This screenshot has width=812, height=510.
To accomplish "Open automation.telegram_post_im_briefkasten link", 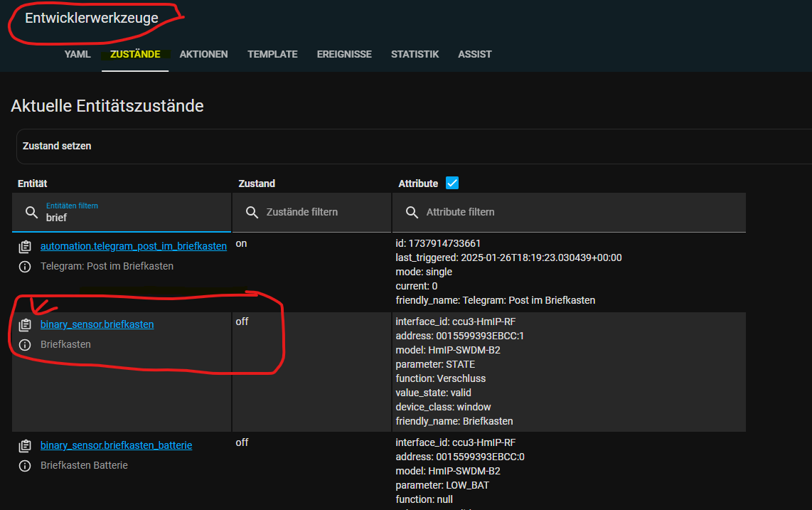I will tap(134, 246).
